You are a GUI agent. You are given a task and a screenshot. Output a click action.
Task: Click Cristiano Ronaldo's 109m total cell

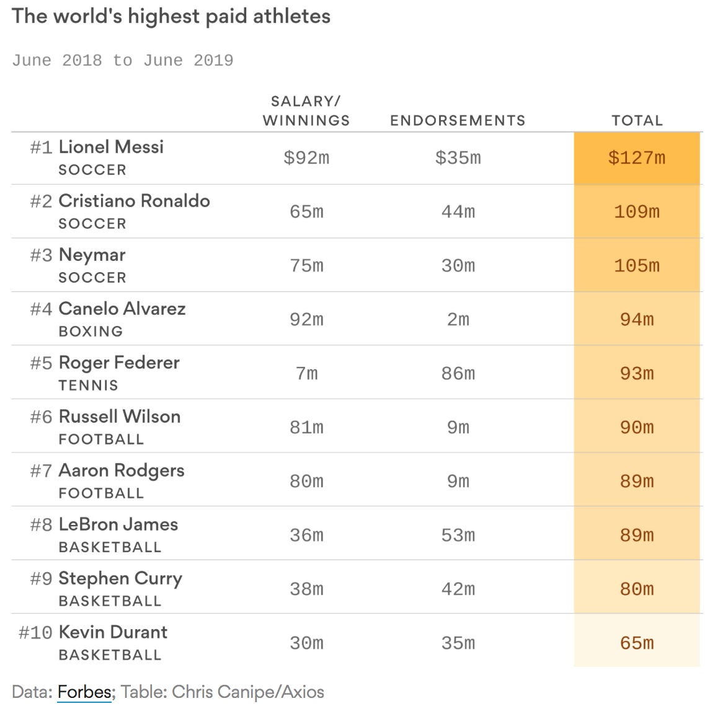(x=637, y=212)
